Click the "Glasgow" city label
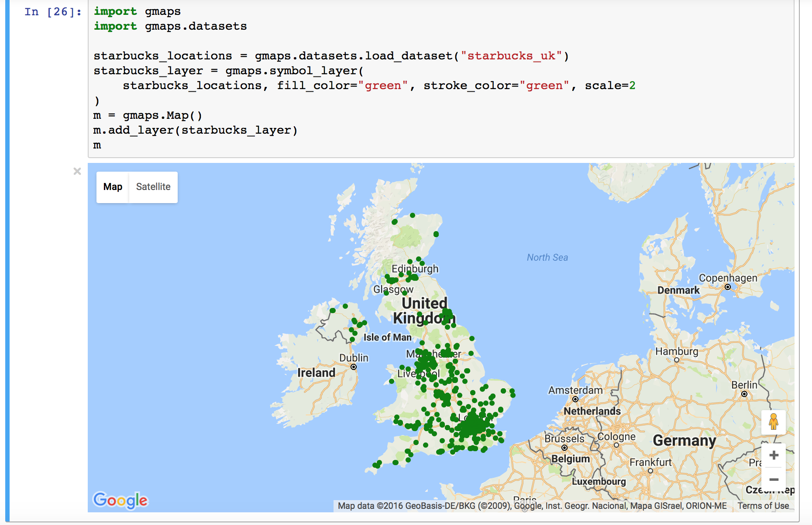 (393, 290)
